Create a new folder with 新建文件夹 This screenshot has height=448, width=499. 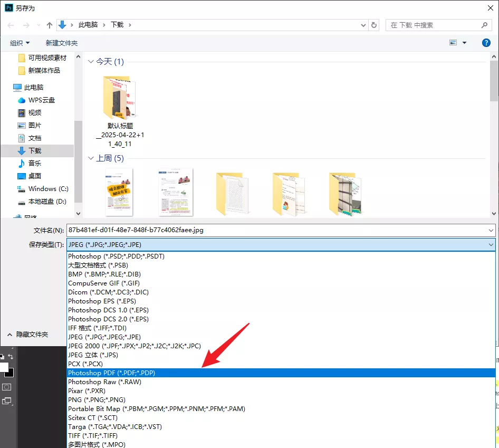point(62,43)
